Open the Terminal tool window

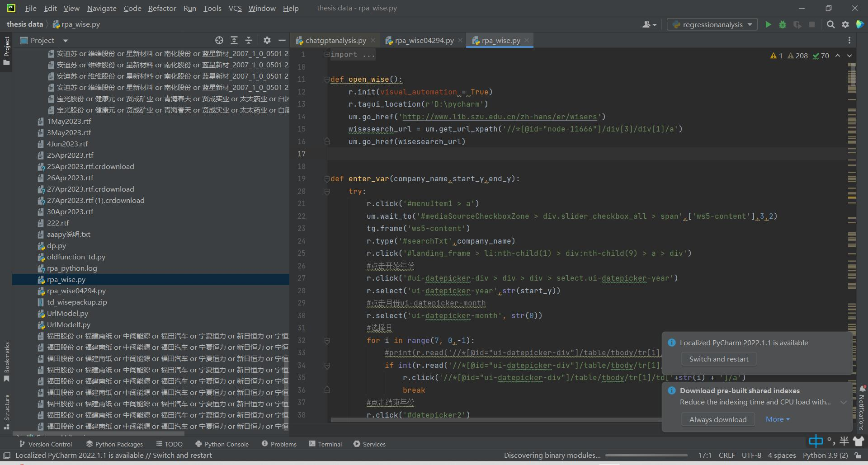(325, 444)
